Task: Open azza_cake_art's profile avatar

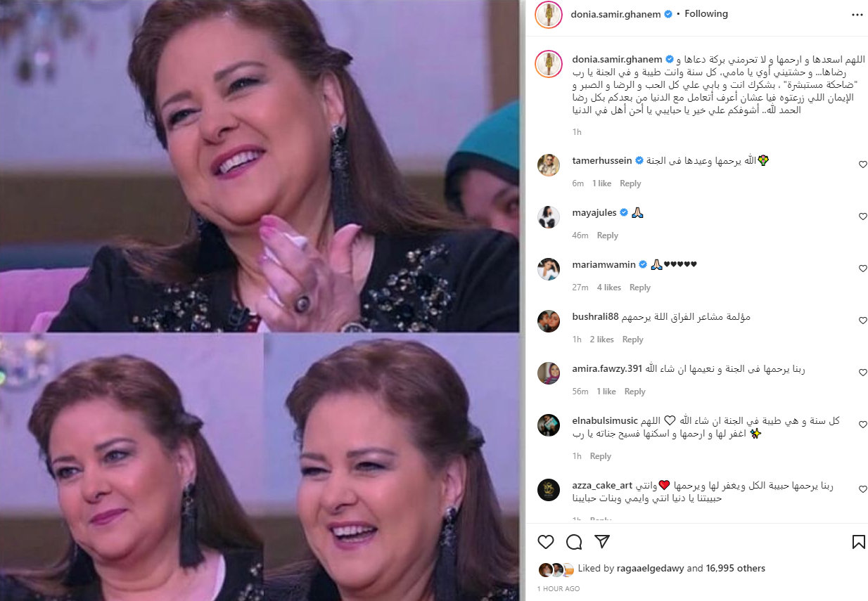Action: tap(549, 490)
